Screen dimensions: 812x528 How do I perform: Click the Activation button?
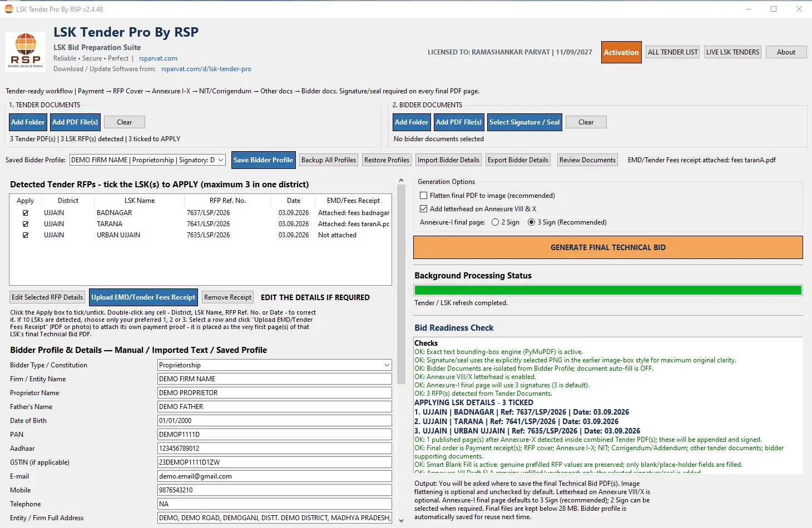(x=621, y=52)
